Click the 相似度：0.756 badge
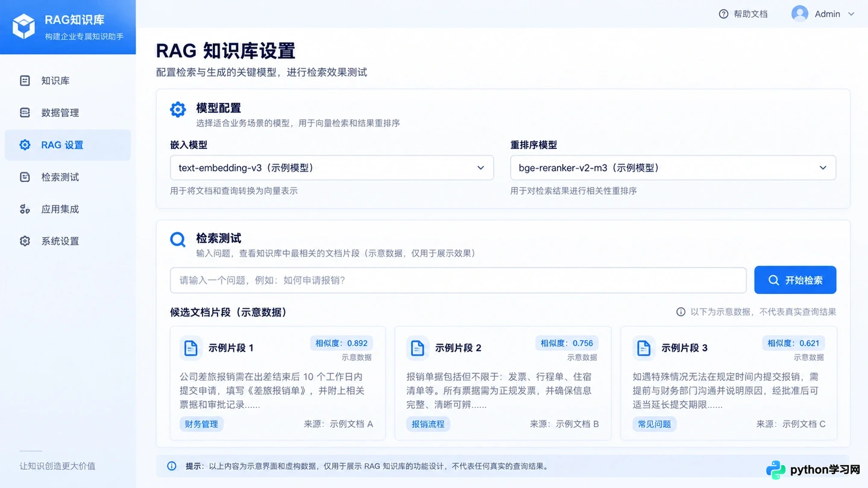The height and width of the screenshot is (488, 868). click(567, 343)
